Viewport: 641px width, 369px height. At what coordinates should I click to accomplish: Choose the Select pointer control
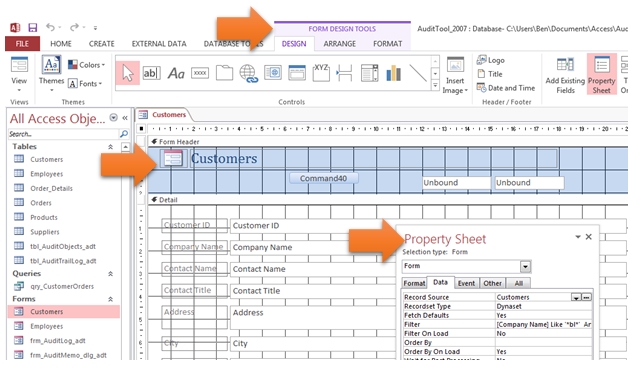[x=128, y=74]
